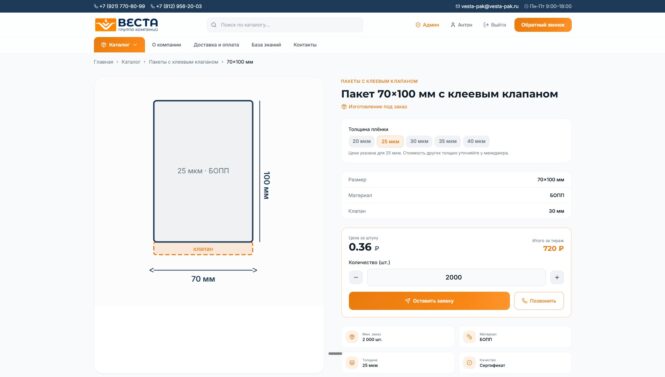Viewport: 665px width, 377px height.
Task: Open the База знаний menu item
Action: [x=266, y=45]
